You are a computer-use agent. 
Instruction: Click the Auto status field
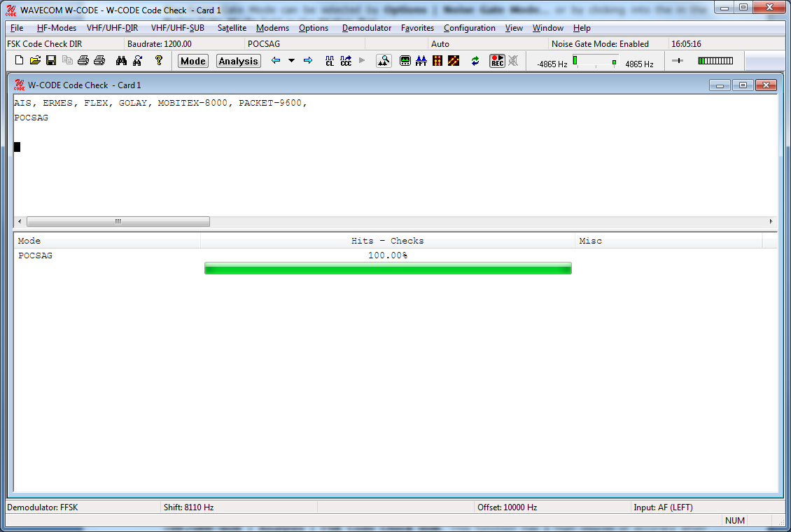pos(486,44)
